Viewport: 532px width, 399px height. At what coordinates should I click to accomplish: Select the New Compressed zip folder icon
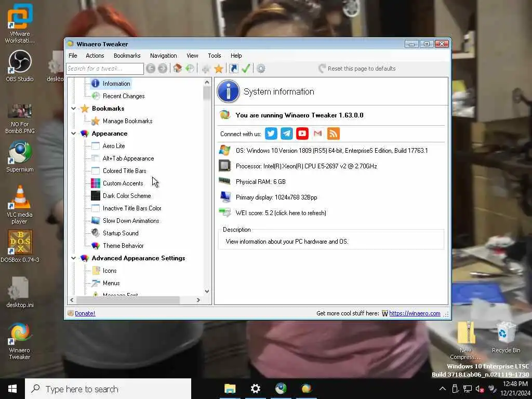tap(465, 340)
